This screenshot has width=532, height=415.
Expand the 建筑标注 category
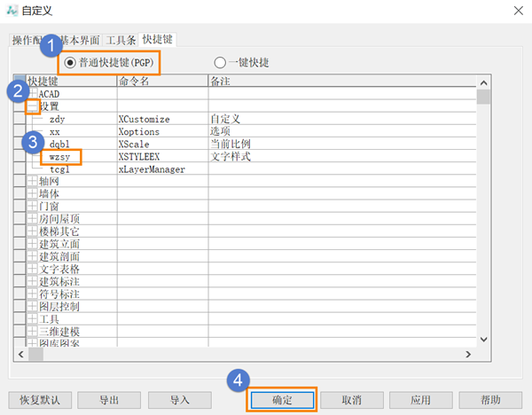33,281
